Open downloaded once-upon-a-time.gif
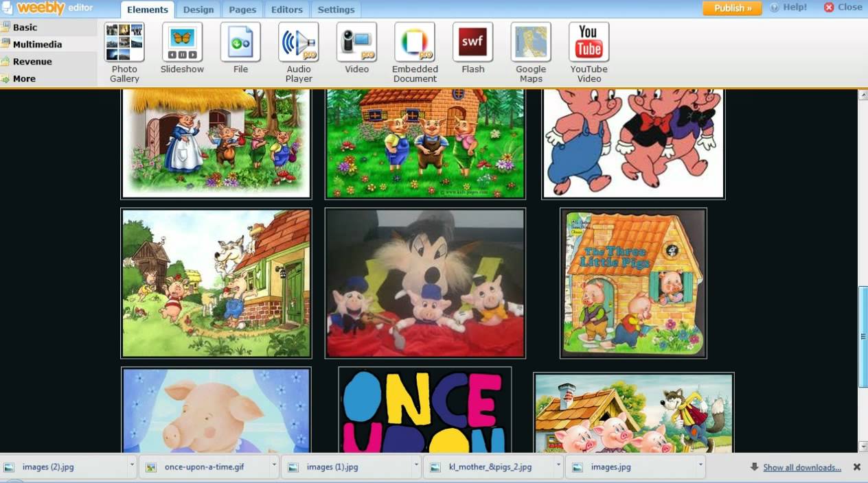 click(205, 467)
